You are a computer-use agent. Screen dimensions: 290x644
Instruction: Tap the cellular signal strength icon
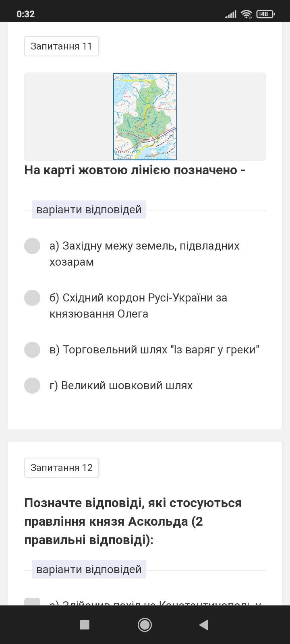tap(230, 14)
